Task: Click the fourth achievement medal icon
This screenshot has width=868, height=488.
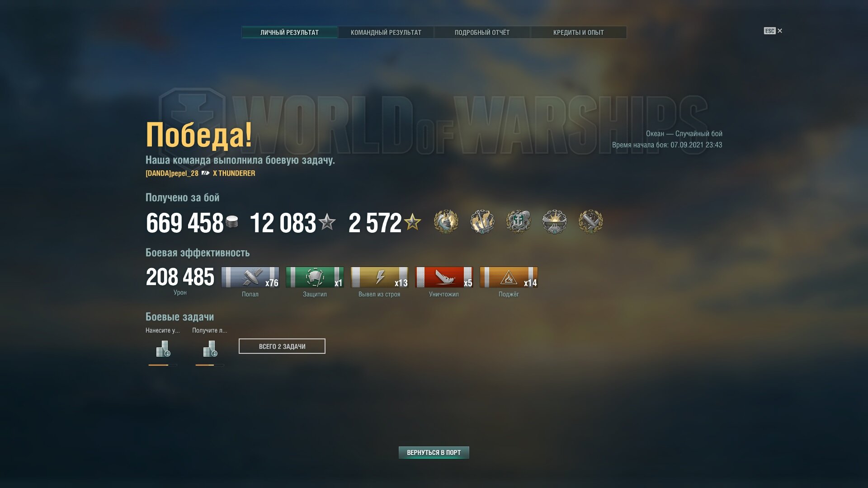Action: pyautogui.click(x=554, y=222)
